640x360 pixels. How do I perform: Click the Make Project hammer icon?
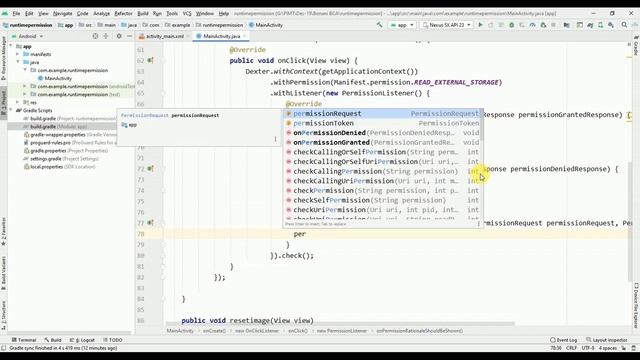click(x=380, y=25)
